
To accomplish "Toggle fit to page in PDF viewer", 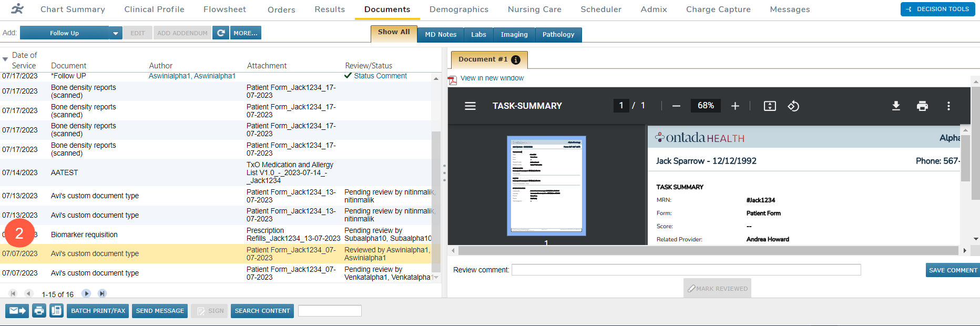I will point(769,106).
